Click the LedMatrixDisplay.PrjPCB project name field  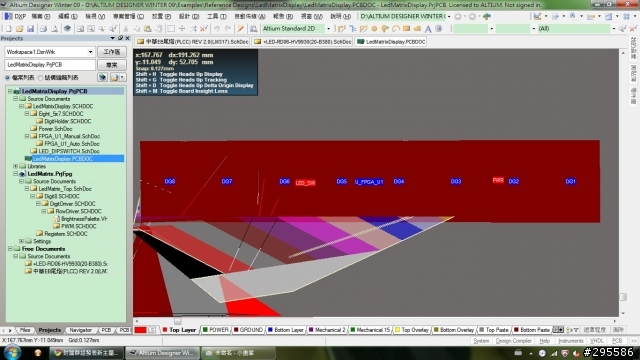(x=50, y=65)
